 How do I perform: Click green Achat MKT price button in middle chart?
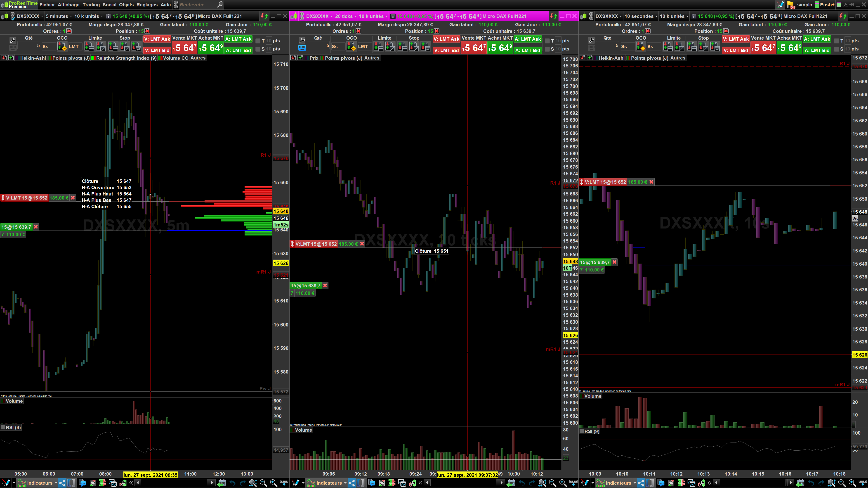tap(500, 48)
